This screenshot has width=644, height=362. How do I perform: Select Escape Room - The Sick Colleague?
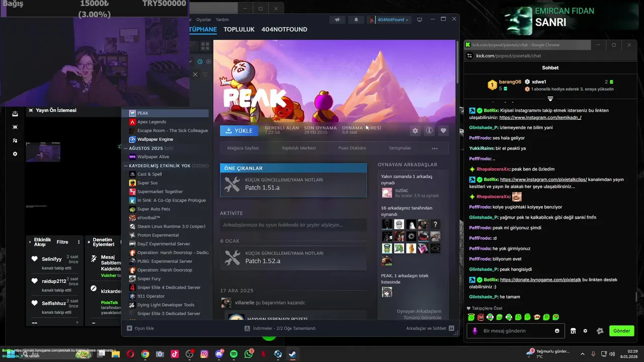point(166,131)
